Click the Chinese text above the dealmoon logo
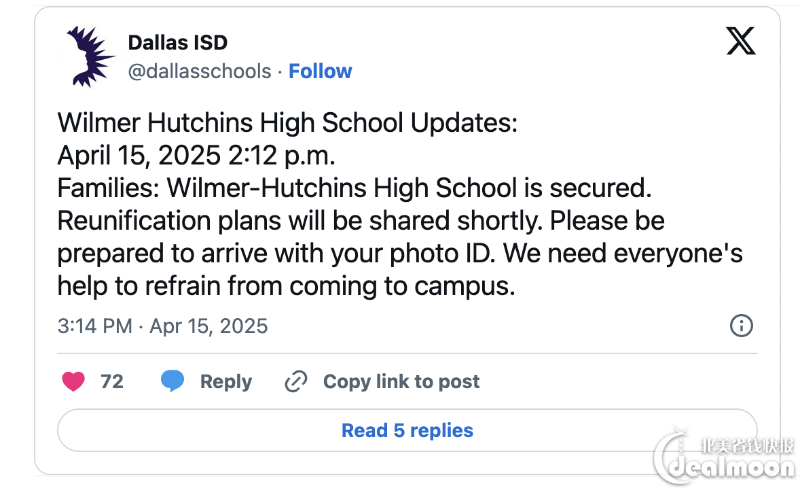800x488 pixels. [x=747, y=445]
